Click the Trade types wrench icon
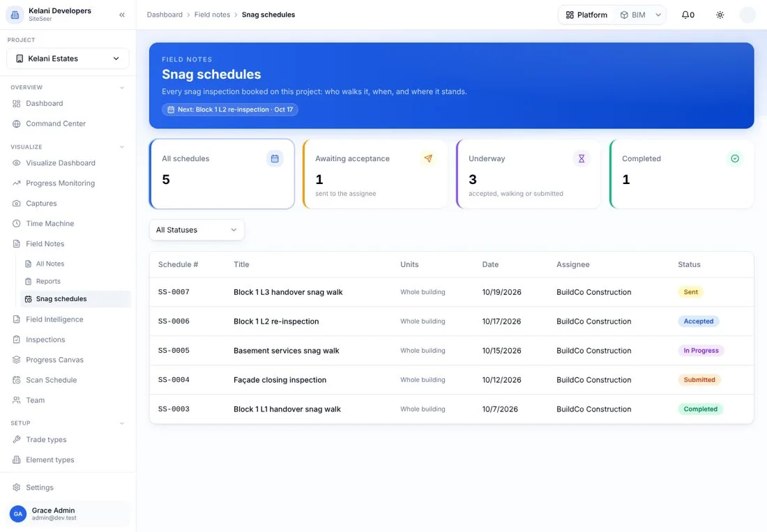This screenshot has height=532, width=767. coord(17,439)
